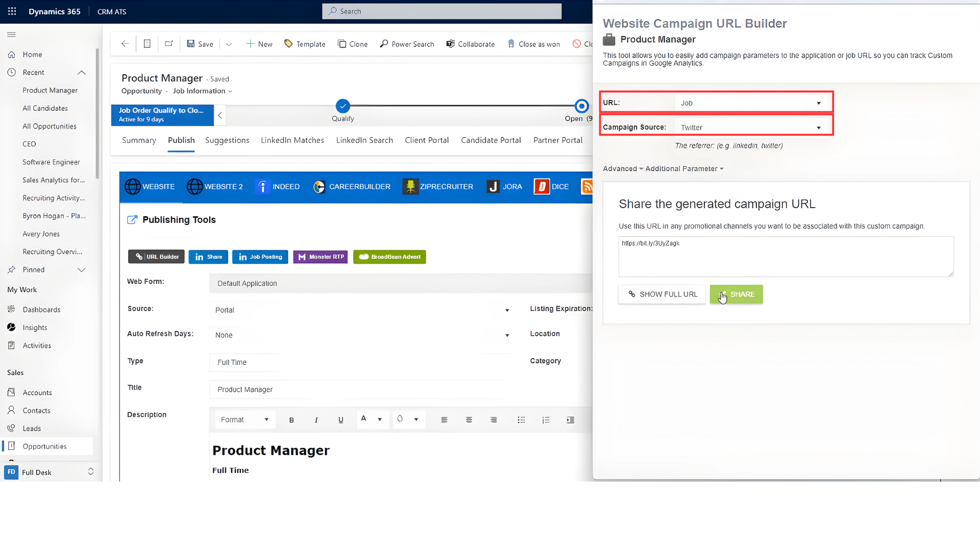Select the Open stage marker
The width and height of the screenshot is (980, 551).
[581, 106]
